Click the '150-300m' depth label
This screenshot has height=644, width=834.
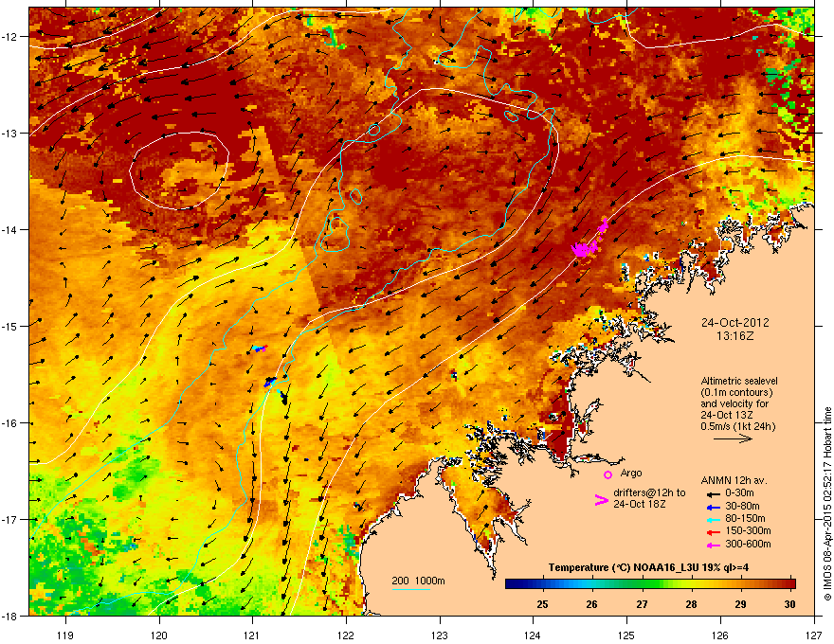pos(749,530)
